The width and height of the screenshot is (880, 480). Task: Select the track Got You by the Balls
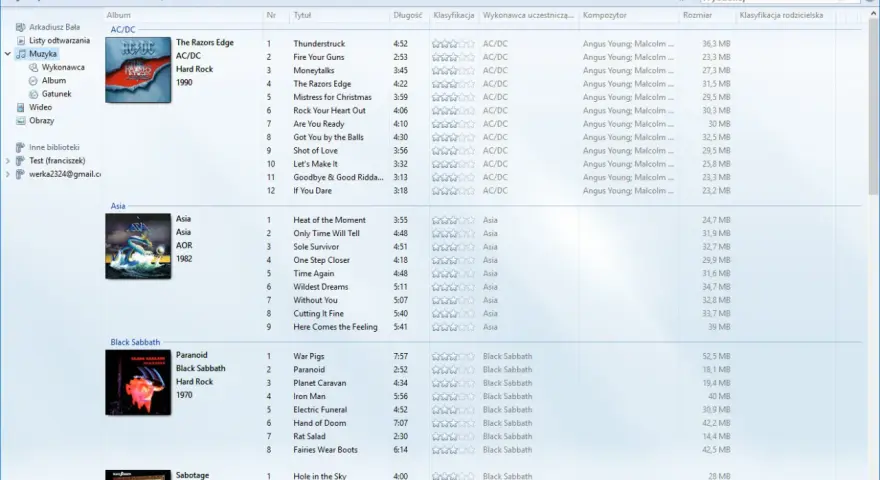click(328, 138)
